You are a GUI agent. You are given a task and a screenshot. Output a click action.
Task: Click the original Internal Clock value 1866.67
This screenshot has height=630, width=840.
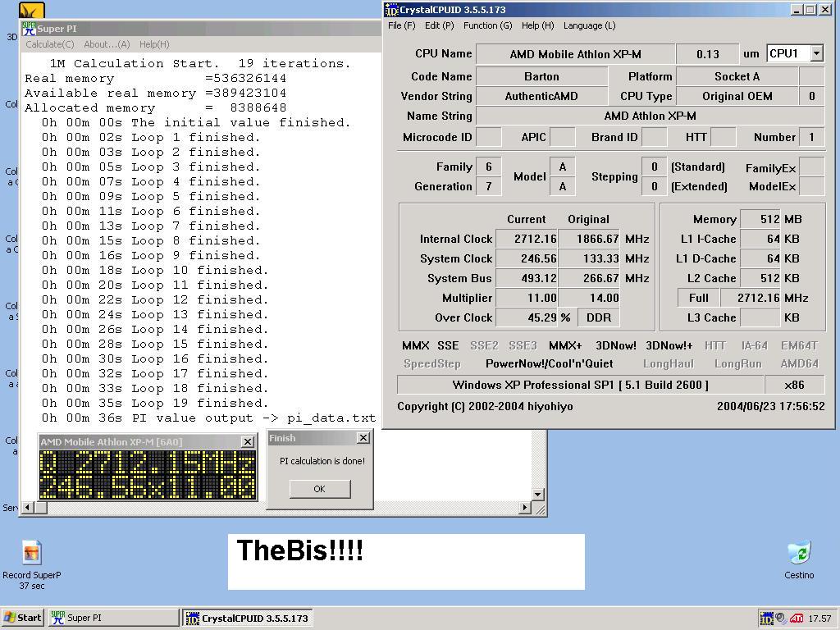click(x=589, y=239)
